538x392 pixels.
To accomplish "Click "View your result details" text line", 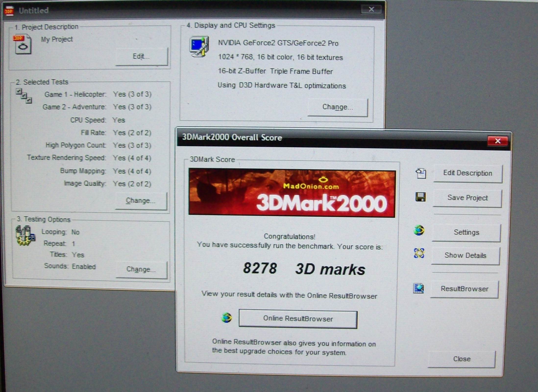I will 289,295.
